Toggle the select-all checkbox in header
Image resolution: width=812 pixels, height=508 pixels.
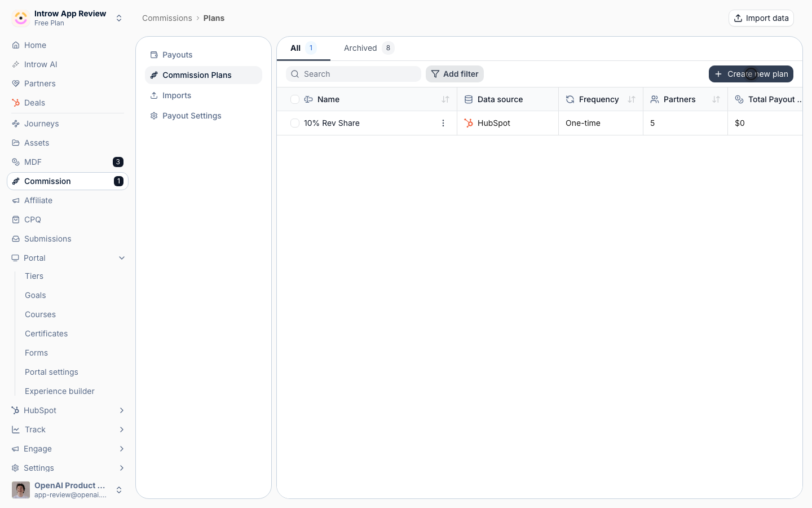295,99
